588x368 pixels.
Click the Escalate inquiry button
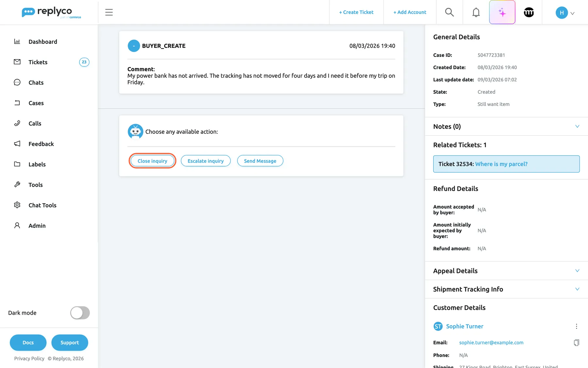205,161
